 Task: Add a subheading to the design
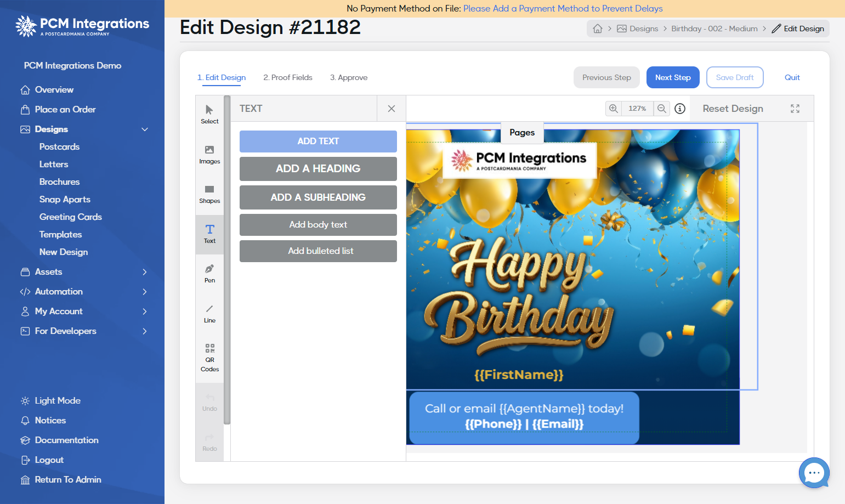[x=318, y=197]
